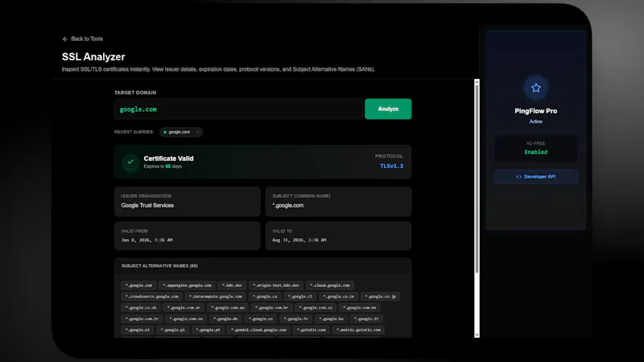This screenshot has height=362, width=644.
Task: Click the *.metric.gstatic.com SAN tag
Action: tap(358, 330)
